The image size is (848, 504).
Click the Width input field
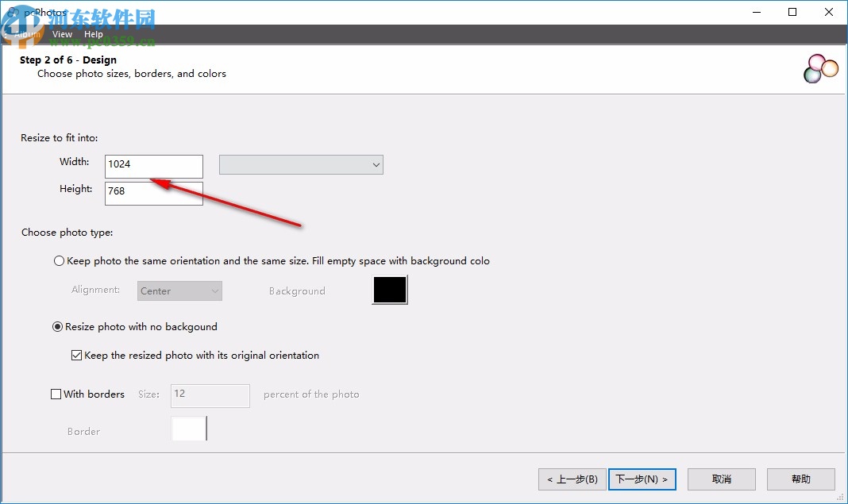(153, 166)
